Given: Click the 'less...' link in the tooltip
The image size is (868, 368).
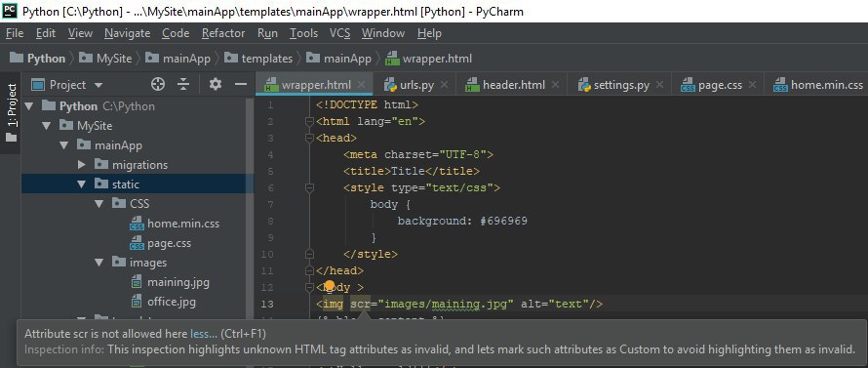Looking at the screenshot, I should coord(204,334).
